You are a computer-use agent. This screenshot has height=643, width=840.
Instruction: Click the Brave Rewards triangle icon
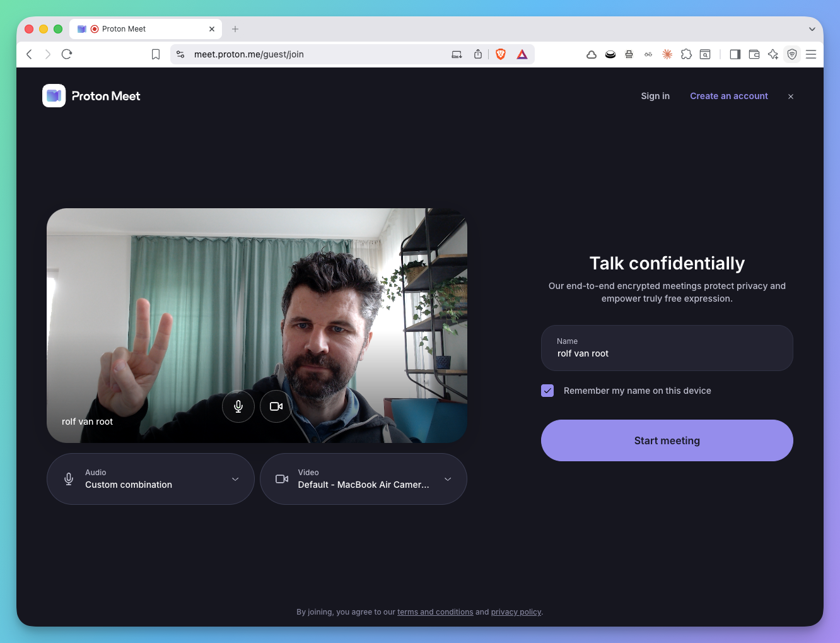pyautogui.click(x=522, y=54)
